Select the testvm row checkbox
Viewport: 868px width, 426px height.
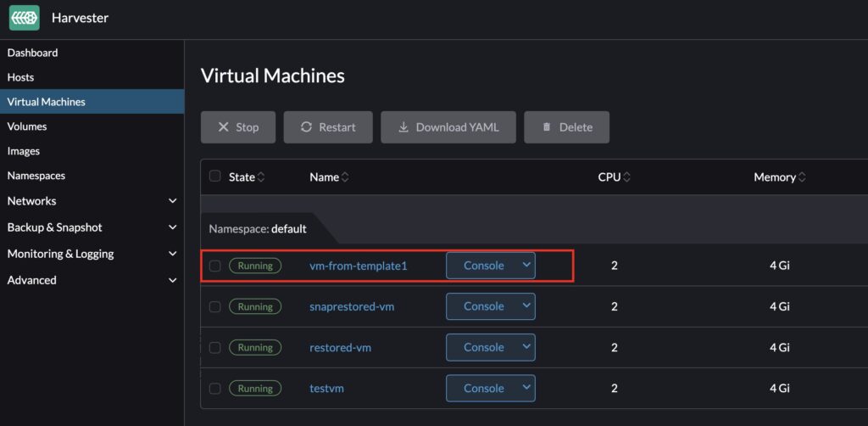pos(214,388)
